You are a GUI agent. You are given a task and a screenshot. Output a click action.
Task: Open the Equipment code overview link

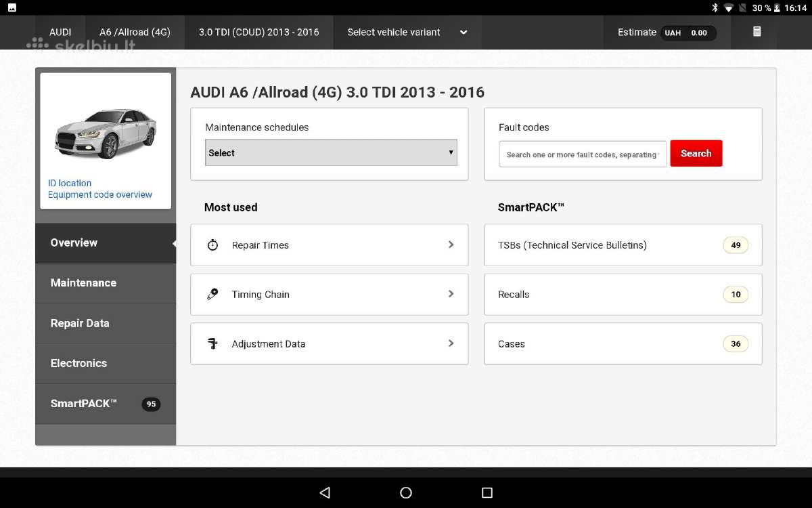click(x=100, y=194)
